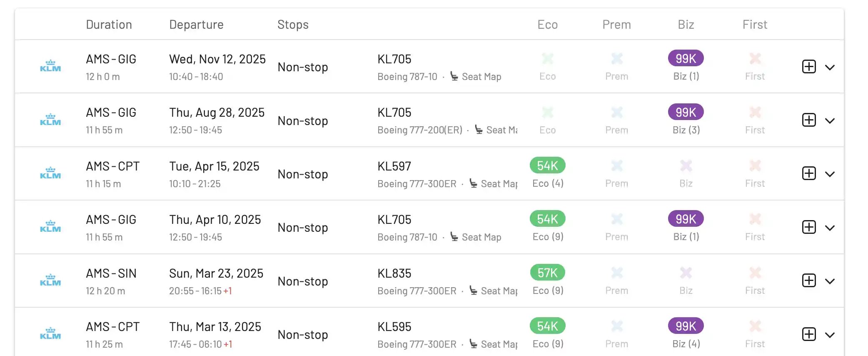Expand the Apr 10 AMS-GIG flight chevron
The image size is (868, 356).
830,228
